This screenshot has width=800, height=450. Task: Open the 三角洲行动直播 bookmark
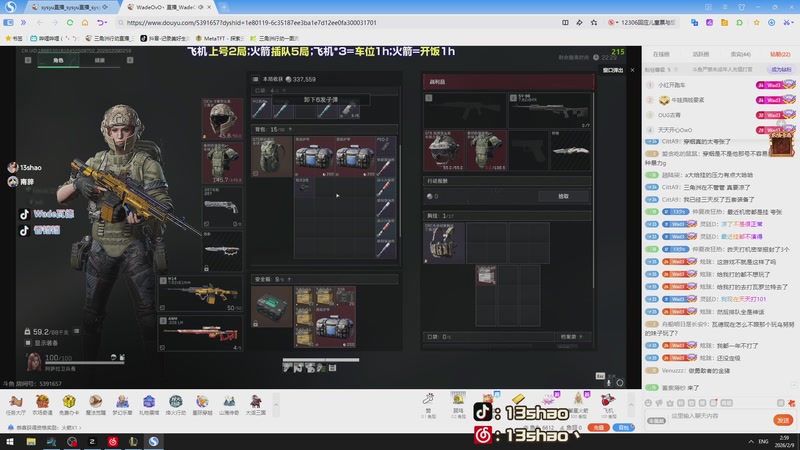click(x=110, y=38)
